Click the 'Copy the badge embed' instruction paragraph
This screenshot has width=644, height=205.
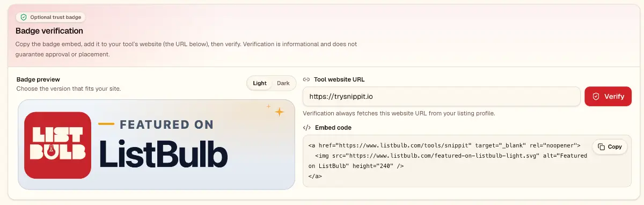pyautogui.click(x=186, y=49)
